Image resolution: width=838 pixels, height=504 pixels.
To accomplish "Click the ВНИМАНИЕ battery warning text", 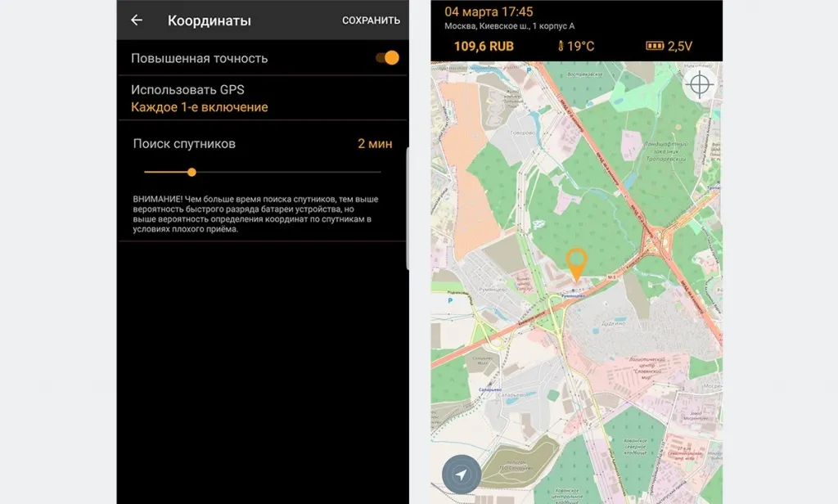I will (x=255, y=214).
